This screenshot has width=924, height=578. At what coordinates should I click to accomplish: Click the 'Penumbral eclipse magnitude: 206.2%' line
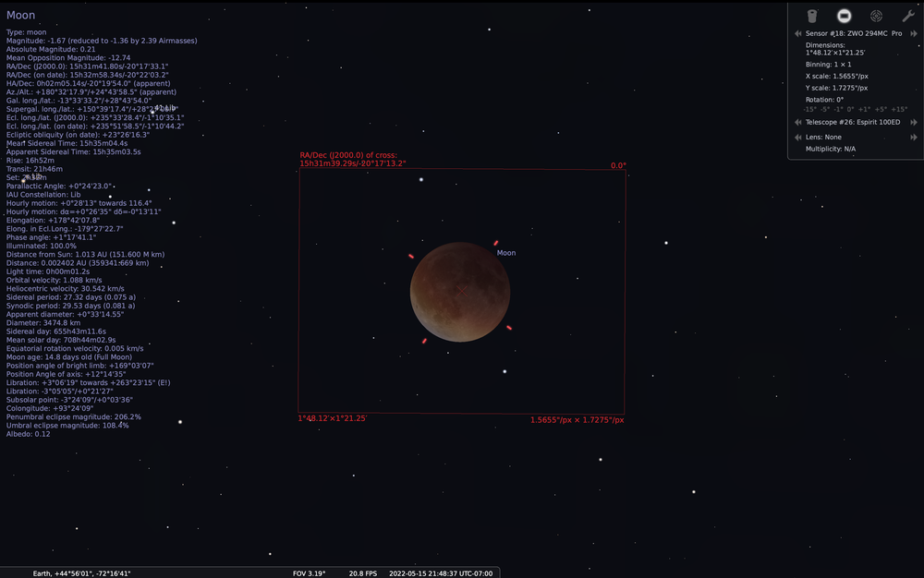(74, 416)
